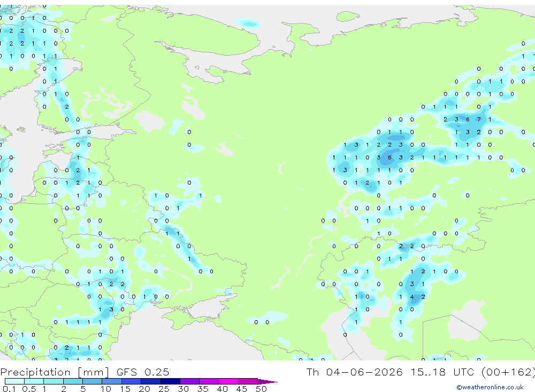
Task: Choose the 20–25 mm legend color swatch
Action: click(151, 381)
